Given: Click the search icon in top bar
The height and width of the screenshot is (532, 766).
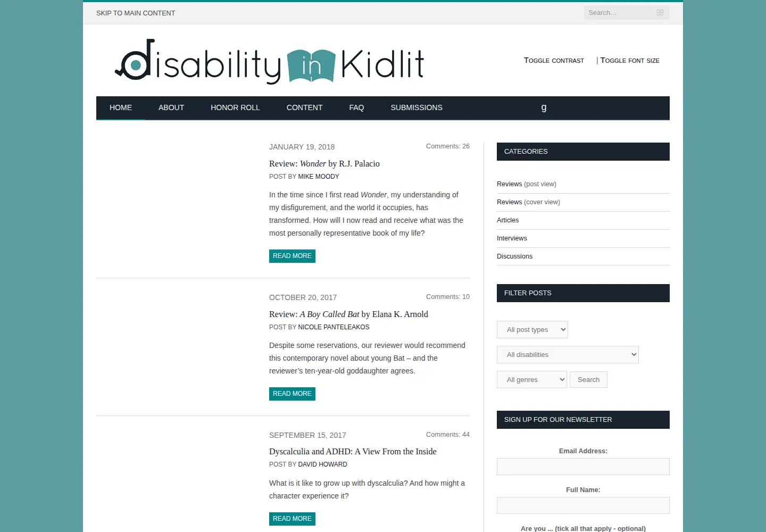Looking at the screenshot, I should (660, 13).
